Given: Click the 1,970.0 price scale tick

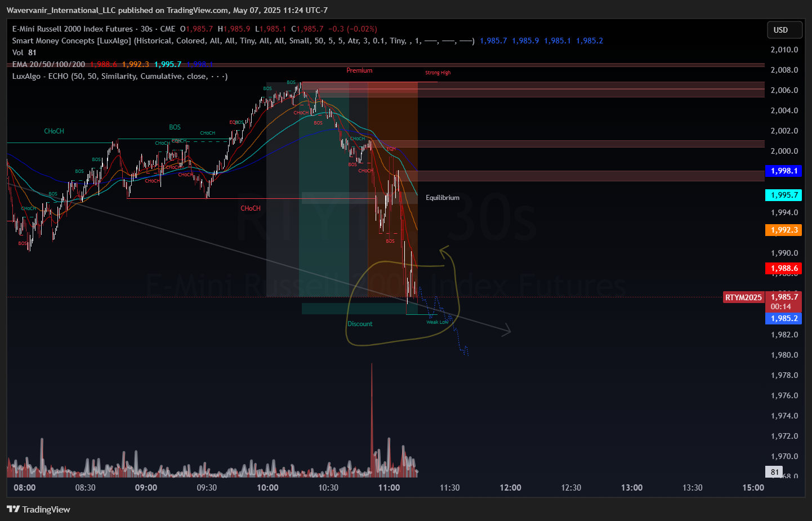Looking at the screenshot, I should pyautogui.click(x=784, y=456).
